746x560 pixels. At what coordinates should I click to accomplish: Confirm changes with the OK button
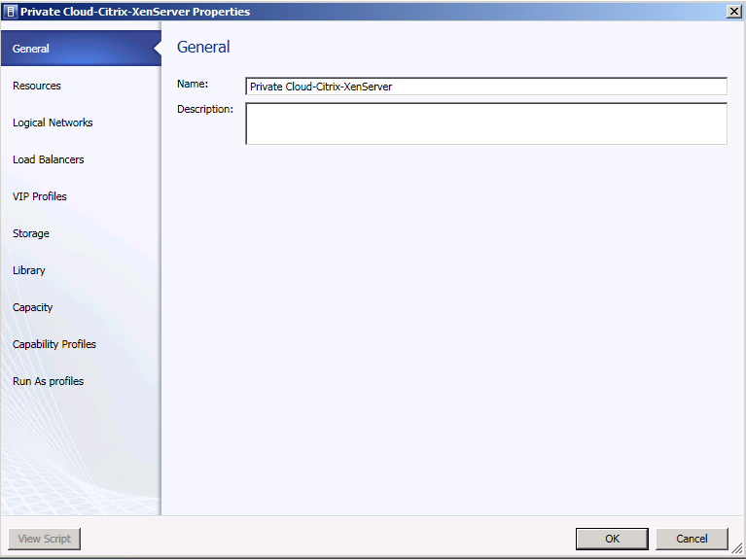tap(612, 539)
